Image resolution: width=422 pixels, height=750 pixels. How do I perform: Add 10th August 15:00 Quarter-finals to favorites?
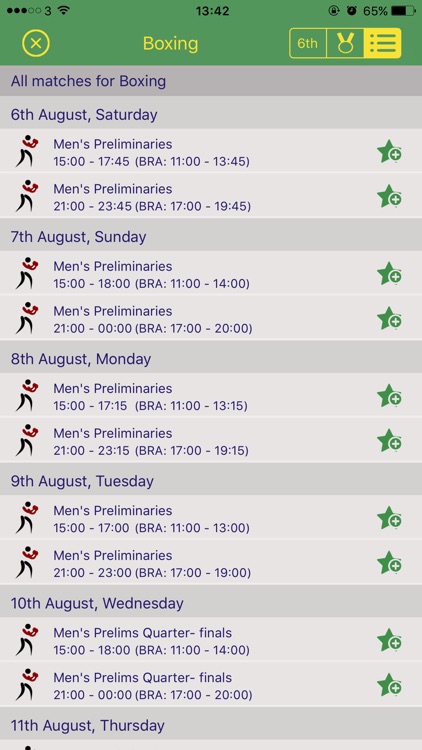pyautogui.click(x=389, y=640)
